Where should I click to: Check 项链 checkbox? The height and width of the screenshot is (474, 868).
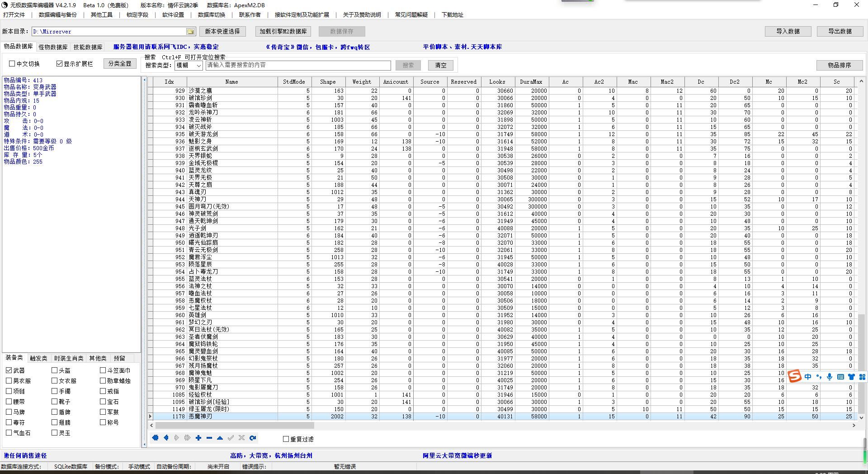point(9,391)
